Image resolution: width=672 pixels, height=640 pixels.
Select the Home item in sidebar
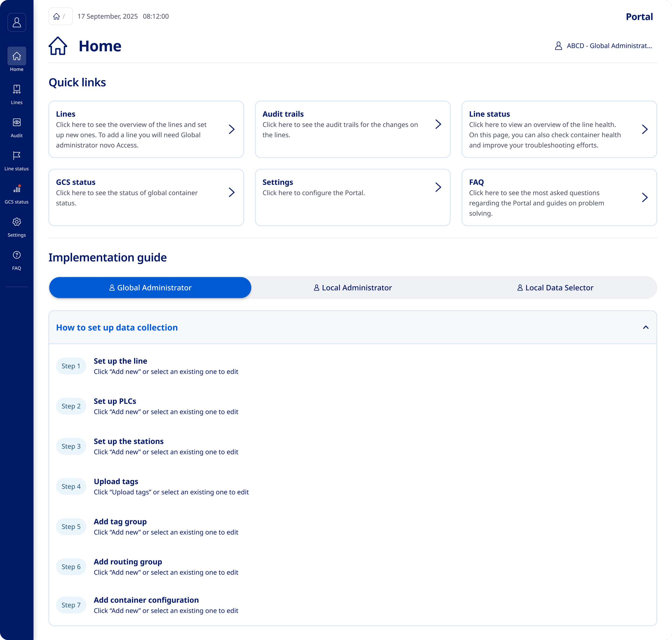[17, 56]
